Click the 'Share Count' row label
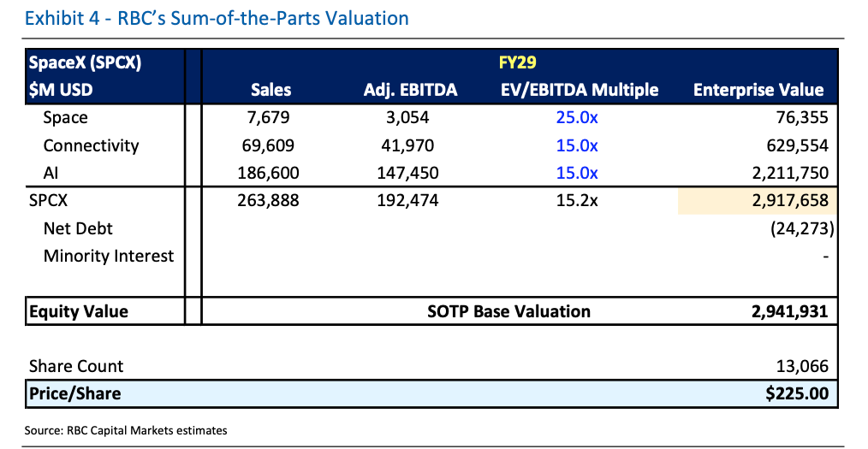This screenshot has width=868, height=449. pos(76,366)
